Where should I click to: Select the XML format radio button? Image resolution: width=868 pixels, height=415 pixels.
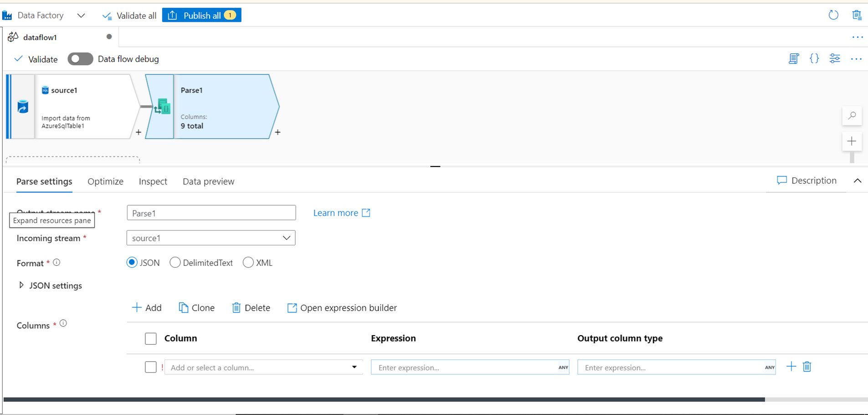pyautogui.click(x=248, y=263)
